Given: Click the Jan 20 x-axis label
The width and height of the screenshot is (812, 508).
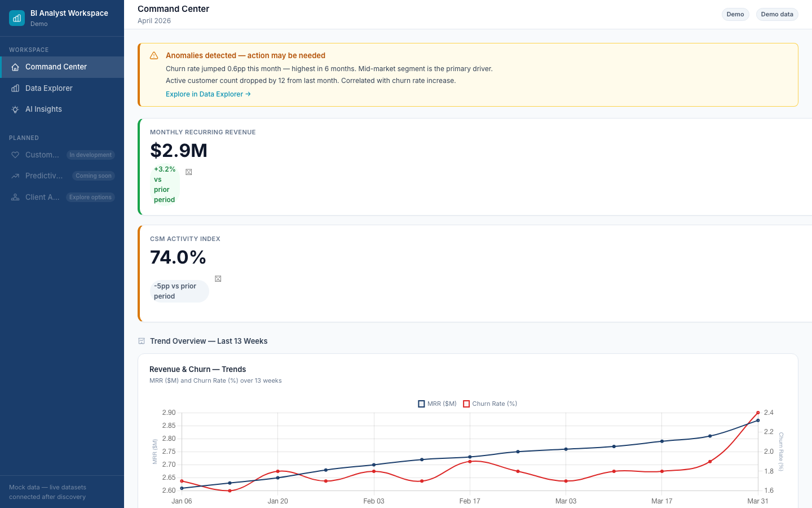Looking at the screenshot, I should (x=277, y=501).
